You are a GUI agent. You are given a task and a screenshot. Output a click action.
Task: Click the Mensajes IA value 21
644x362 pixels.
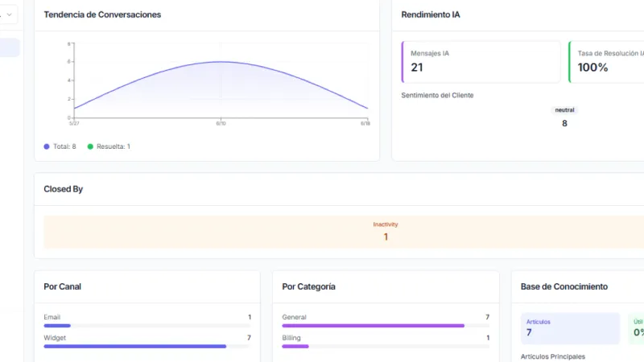coord(417,68)
